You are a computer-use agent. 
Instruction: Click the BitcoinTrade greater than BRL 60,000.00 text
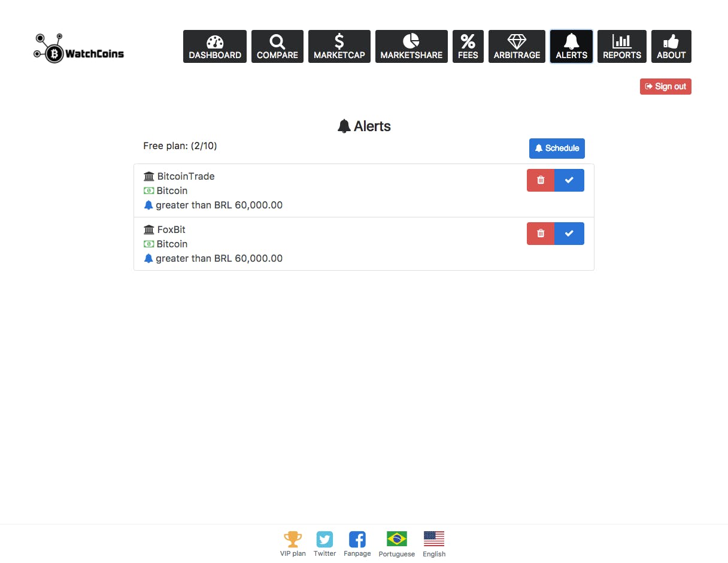tap(219, 205)
